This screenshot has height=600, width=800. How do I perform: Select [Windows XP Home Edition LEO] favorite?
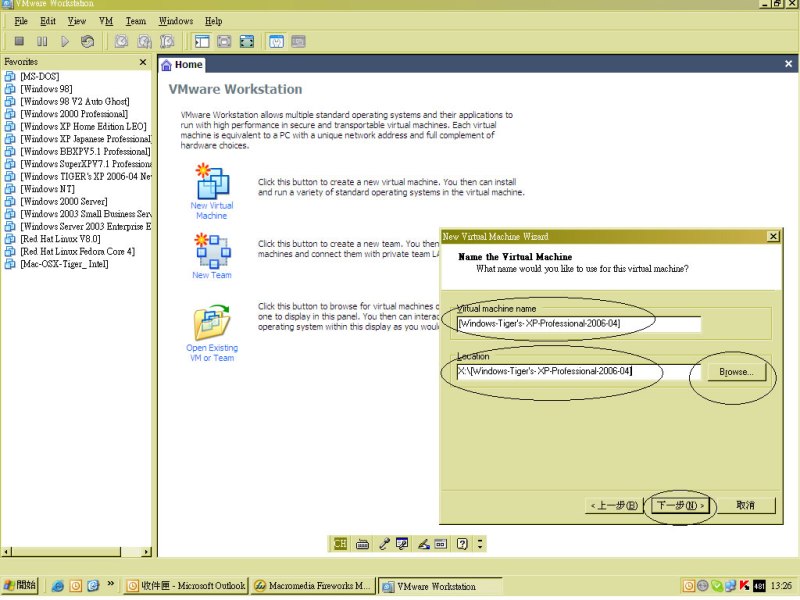(83, 127)
